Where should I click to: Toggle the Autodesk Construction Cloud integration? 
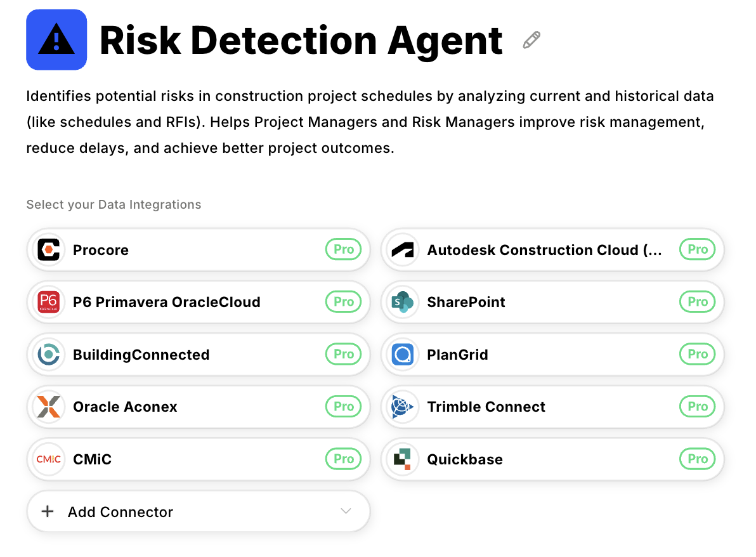point(551,249)
